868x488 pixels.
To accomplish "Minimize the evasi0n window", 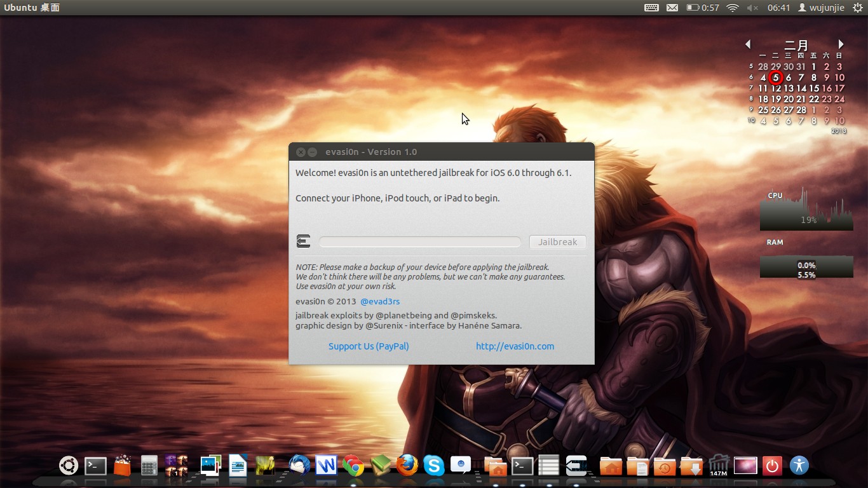I will 312,152.
